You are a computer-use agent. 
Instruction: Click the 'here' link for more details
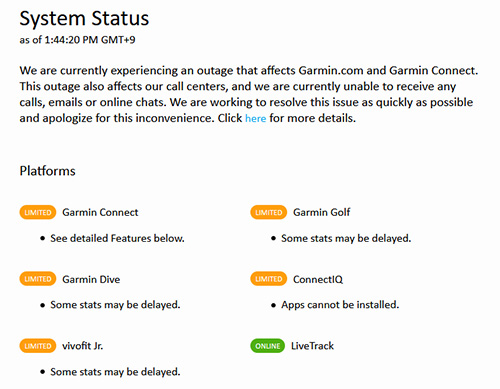255,118
